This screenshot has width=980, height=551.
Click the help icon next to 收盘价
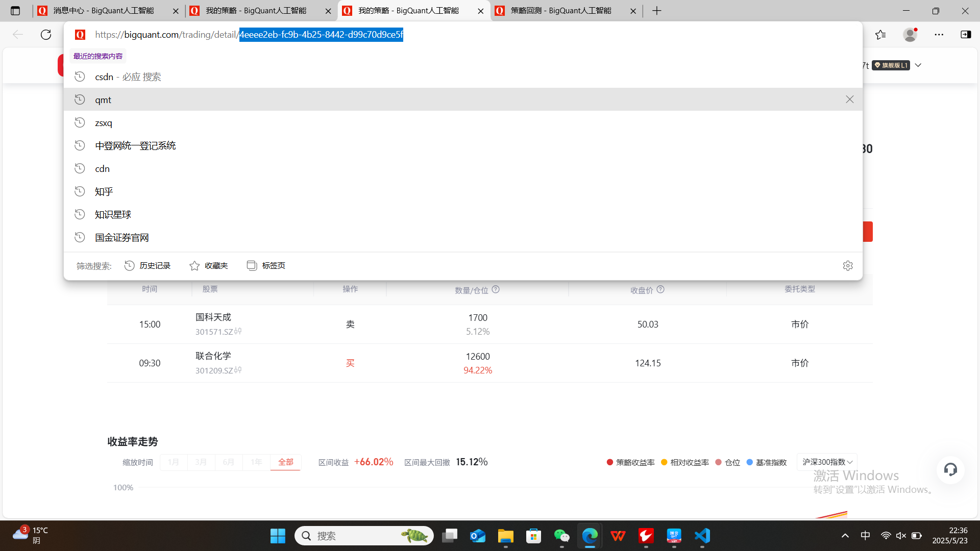pyautogui.click(x=660, y=289)
